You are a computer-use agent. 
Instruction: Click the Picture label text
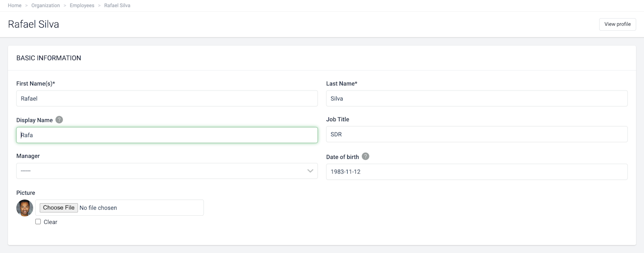pos(26,193)
